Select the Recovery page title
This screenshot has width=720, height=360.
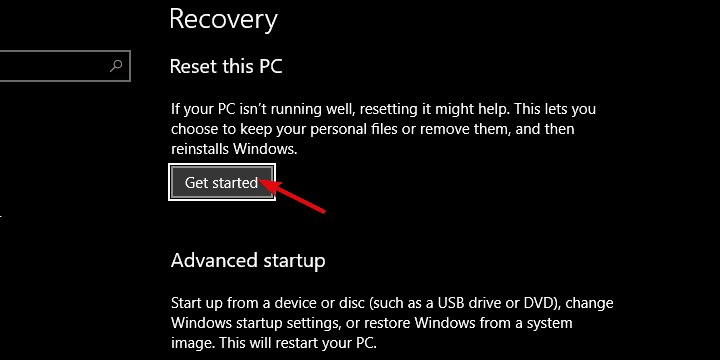[223, 19]
